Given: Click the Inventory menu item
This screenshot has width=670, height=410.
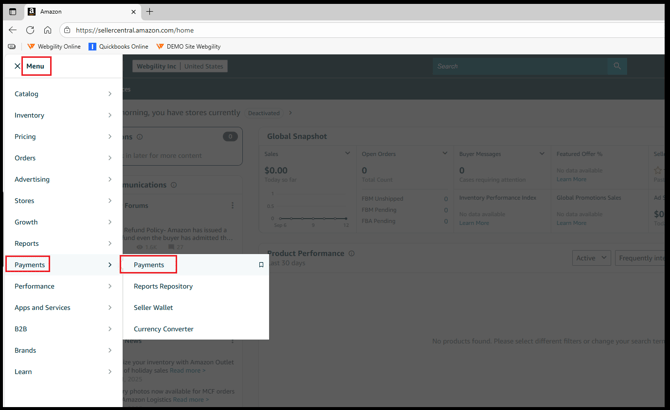Looking at the screenshot, I should [63, 115].
